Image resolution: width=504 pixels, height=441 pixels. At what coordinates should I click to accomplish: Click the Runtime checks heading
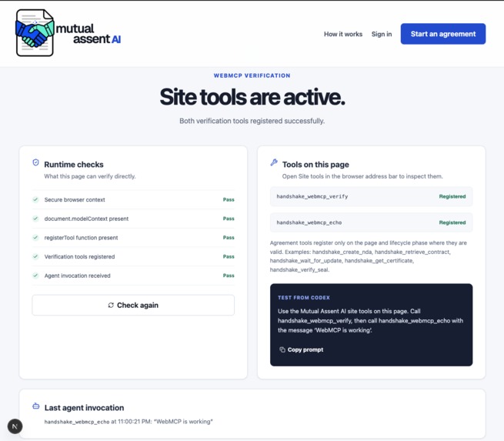coord(74,165)
